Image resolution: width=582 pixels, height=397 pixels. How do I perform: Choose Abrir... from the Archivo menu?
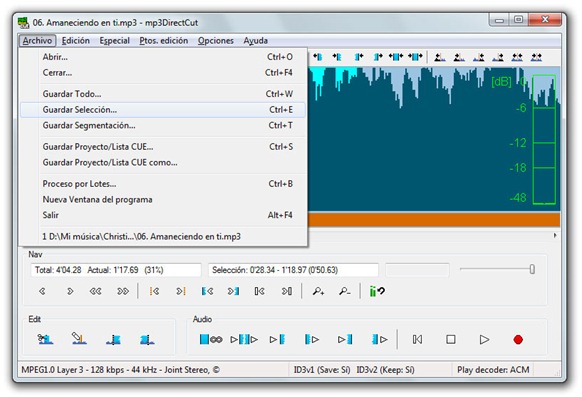tap(163, 57)
